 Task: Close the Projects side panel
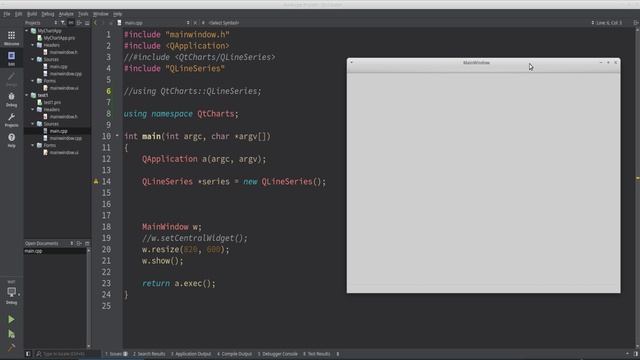point(87,23)
